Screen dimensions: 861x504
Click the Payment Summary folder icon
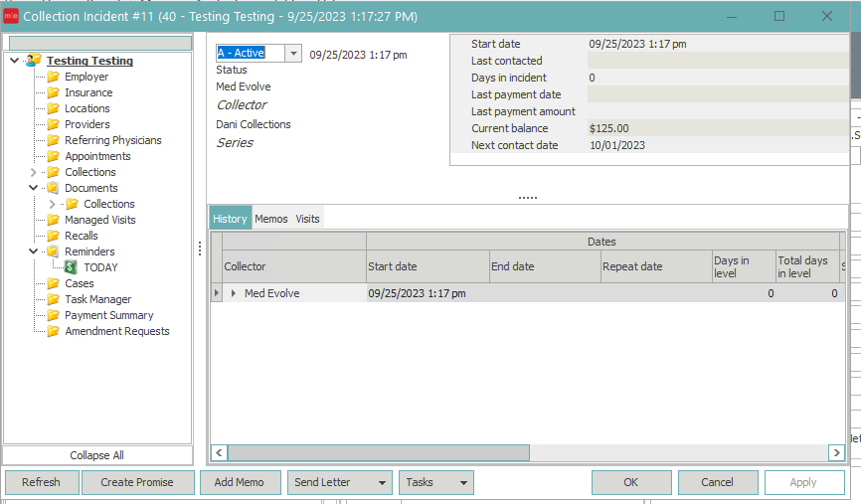coord(53,315)
